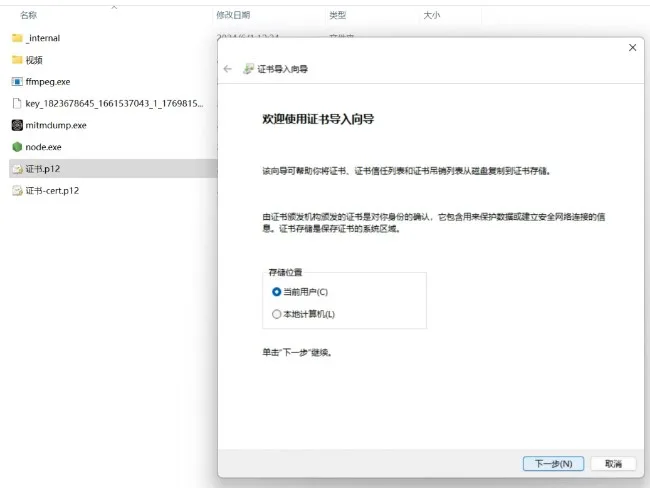Select the _internal folder name

tap(43, 38)
